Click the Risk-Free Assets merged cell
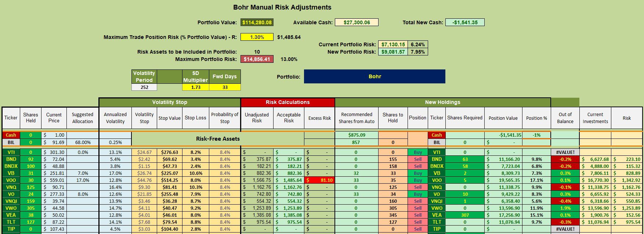This screenshot has width=644, height=234. tap(218, 139)
